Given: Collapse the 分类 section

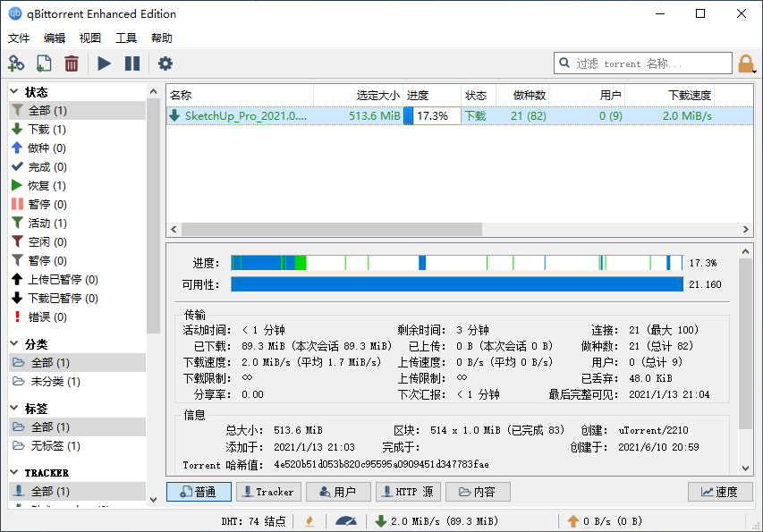Looking at the screenshot, I should 14,343.
